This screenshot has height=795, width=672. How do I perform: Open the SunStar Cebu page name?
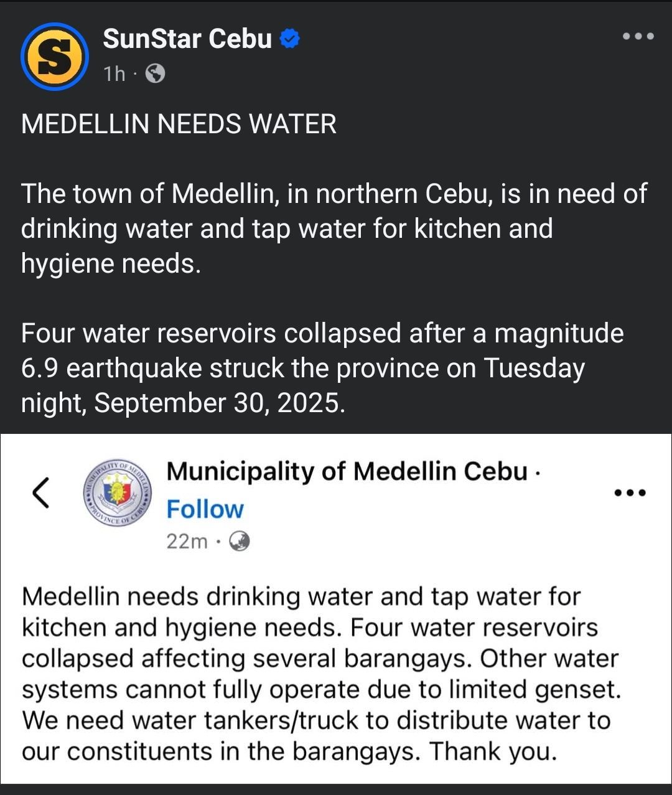pos(187,39)
